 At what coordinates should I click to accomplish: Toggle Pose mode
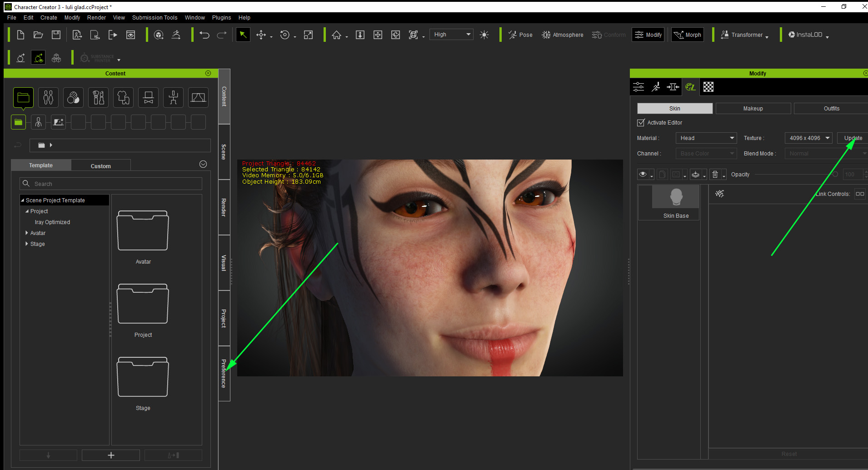click(x=520, y=35)
